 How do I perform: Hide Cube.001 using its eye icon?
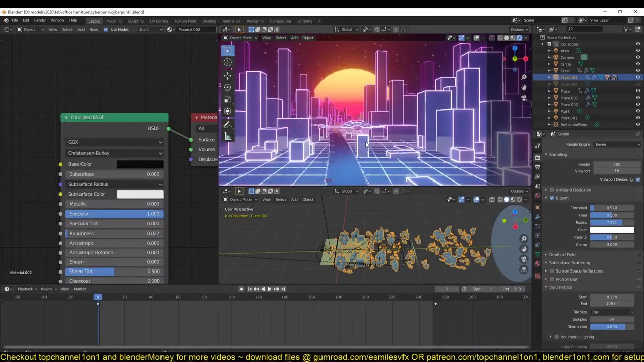coord(638,77)
